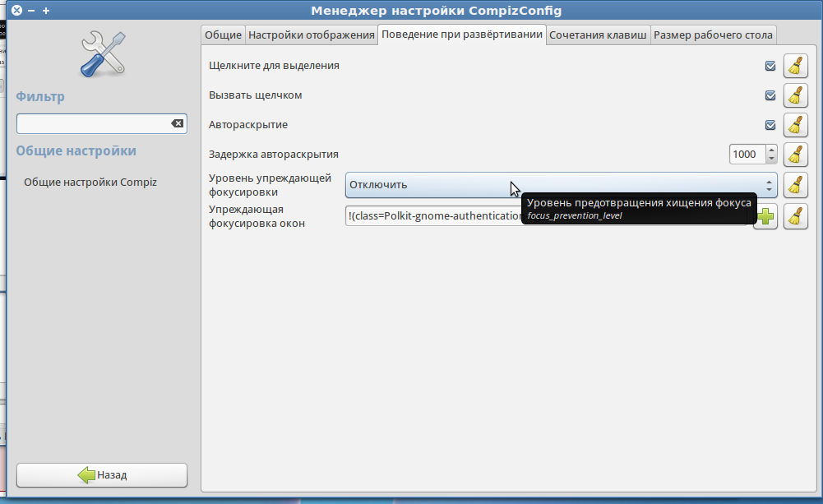Click broom icon next to Автораскрытие
Screen dimensions: 823x504
click(795, 125)
